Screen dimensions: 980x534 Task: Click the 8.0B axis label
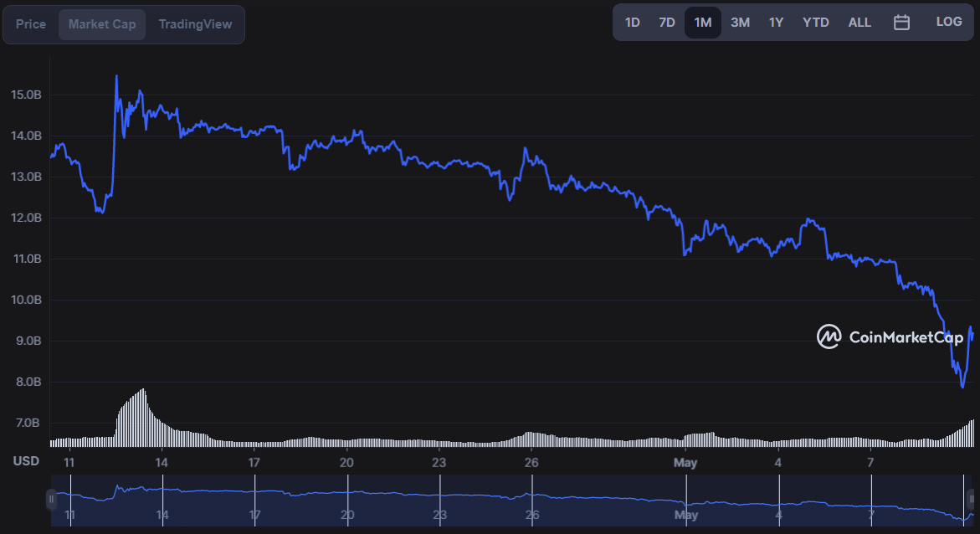(28, 382)
